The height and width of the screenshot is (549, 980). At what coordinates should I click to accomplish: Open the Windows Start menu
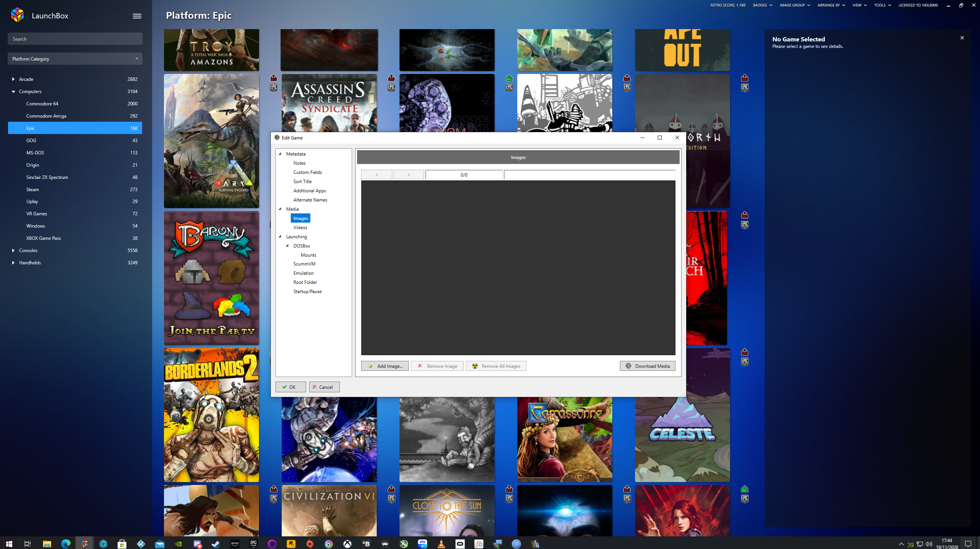[x=9, y=544]
